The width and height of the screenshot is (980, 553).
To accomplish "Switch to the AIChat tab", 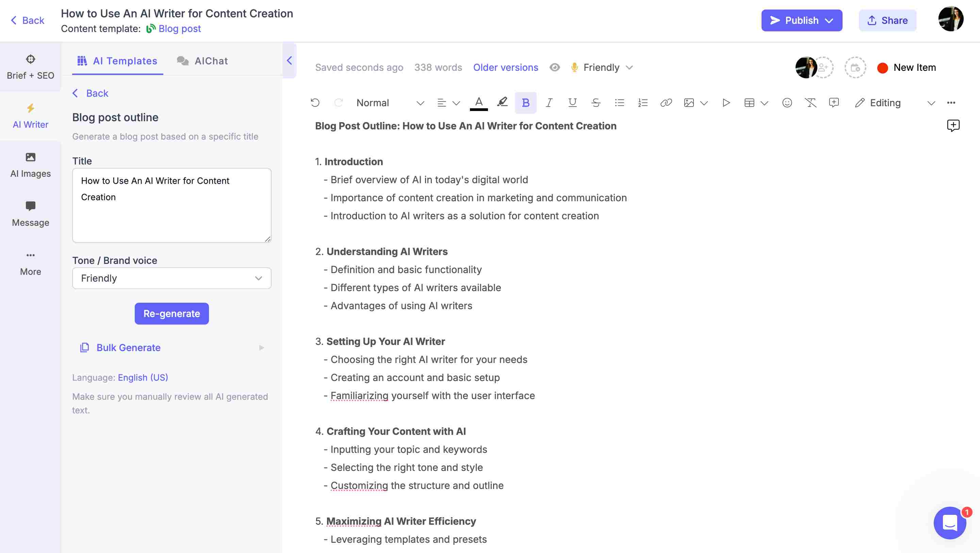I will 202,61.
